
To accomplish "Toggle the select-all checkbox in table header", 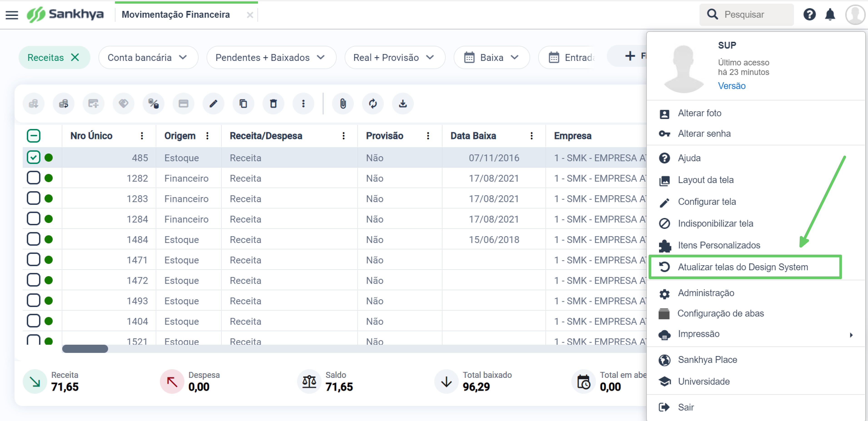I will (34, 136).
